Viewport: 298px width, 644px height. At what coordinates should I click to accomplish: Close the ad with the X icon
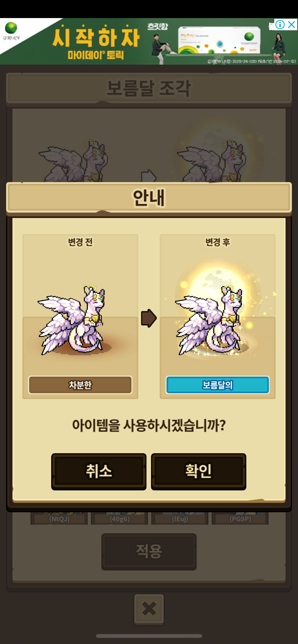pos(292,25)
